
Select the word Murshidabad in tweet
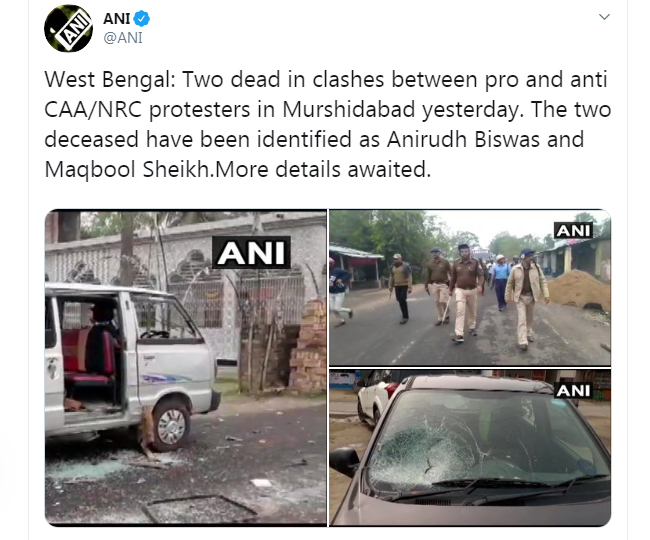(349, 110)
